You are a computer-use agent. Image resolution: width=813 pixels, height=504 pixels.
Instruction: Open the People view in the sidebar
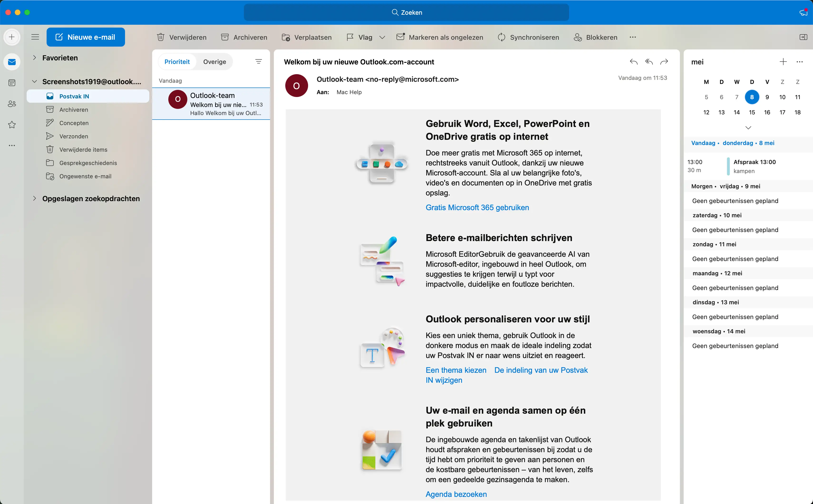tap(12, 104)
